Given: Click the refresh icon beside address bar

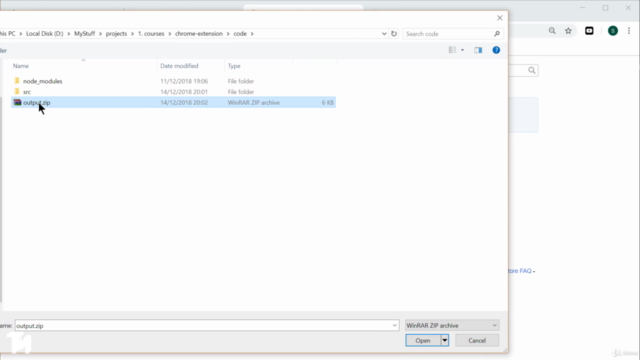Looking at the screenshot, I should click(394, 34).
